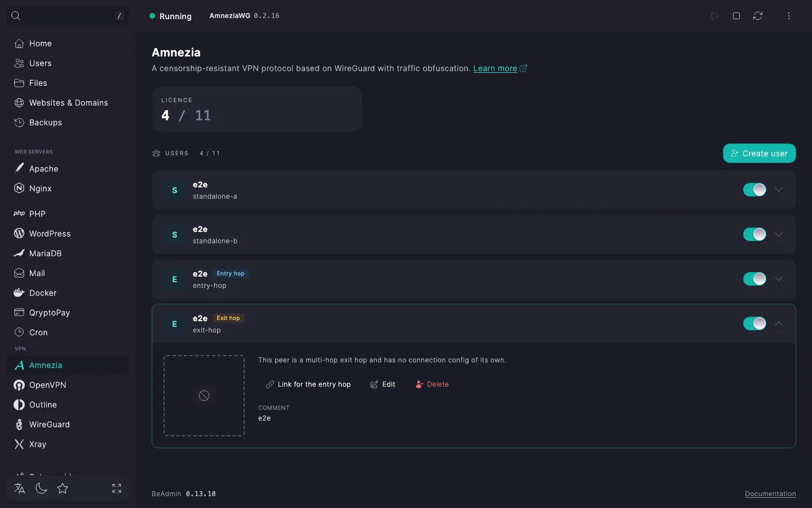The width and height of the screenshot is (812, 508).
Task: Click Edit for exit-hop peer
Action: tap(383, 384)
